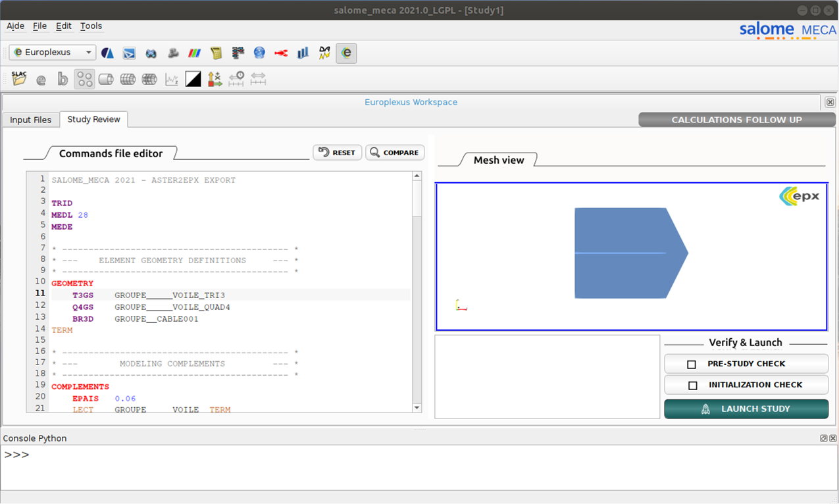Tick the PRE-STUDY CHECK checkbox
Image resolution: width=839 pixels, height=504 pixels.
(x=692, y=364)
